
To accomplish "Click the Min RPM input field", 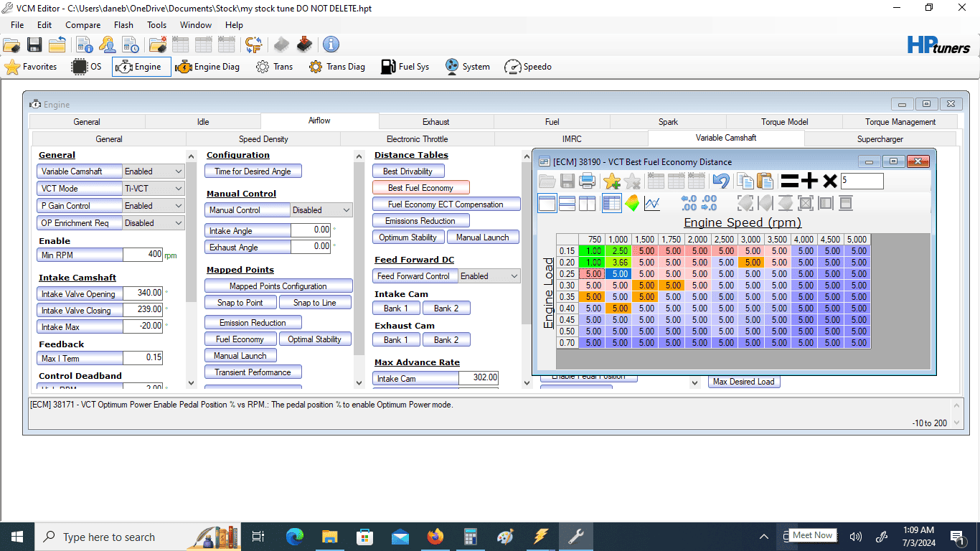I will point(143,255).
